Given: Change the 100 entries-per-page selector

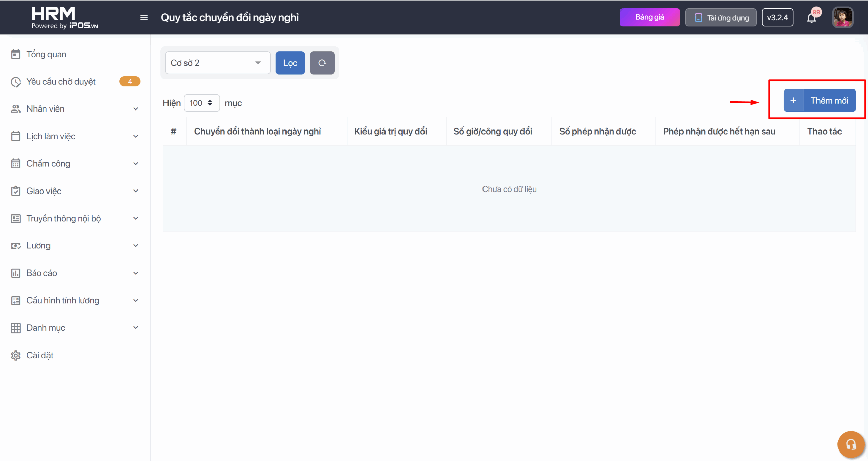Looking at the screenshot, I should coord(201,103).
